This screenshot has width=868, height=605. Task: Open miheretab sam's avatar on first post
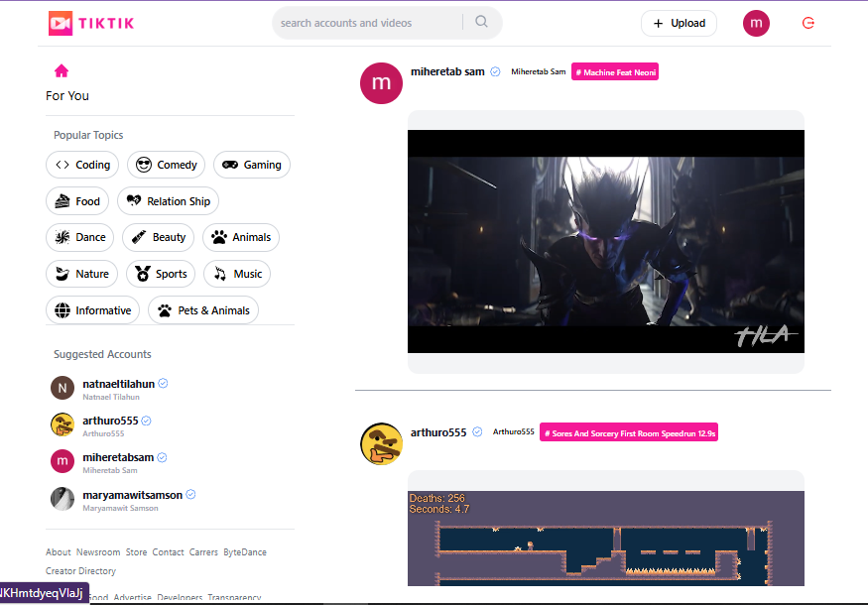[381, 82]
